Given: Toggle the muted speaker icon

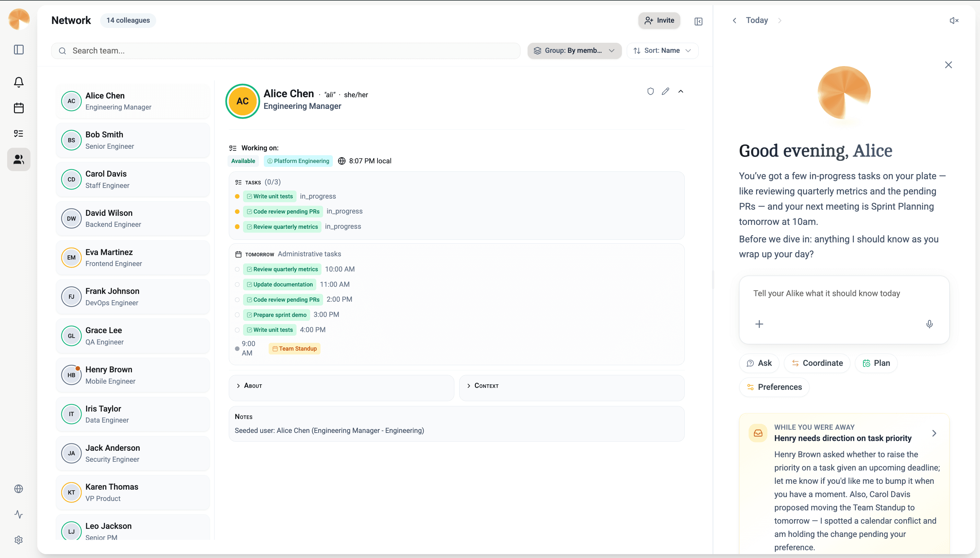Looking at the screenshot, I should click(x=954, y=21).
